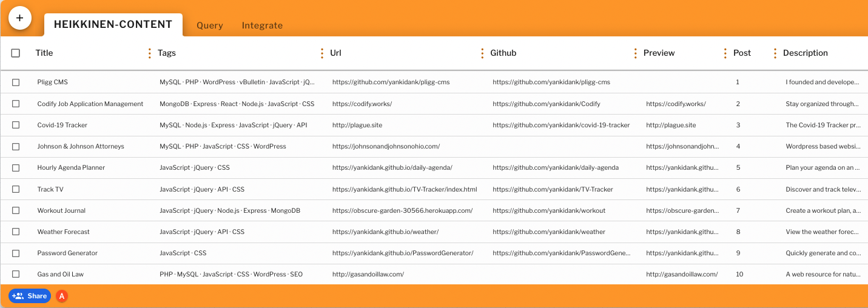Check the Codify Job Application Management row
868x308 pixels.
point(16,104)
